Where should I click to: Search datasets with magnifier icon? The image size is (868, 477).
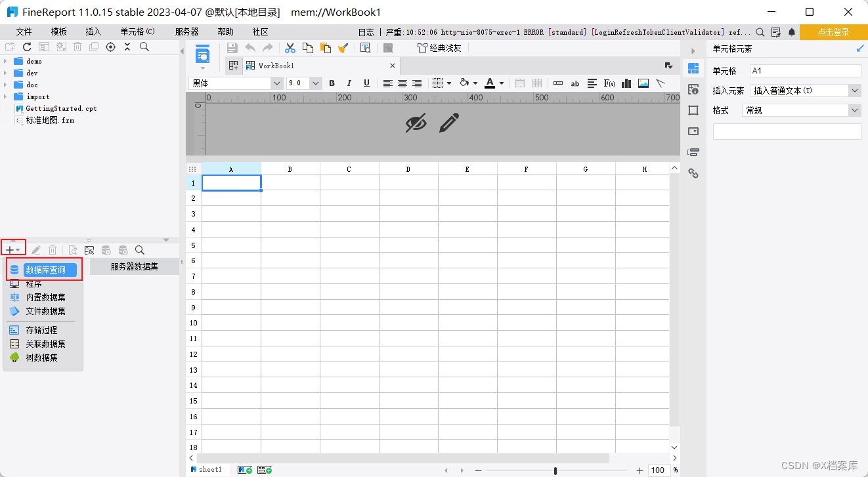140,250
